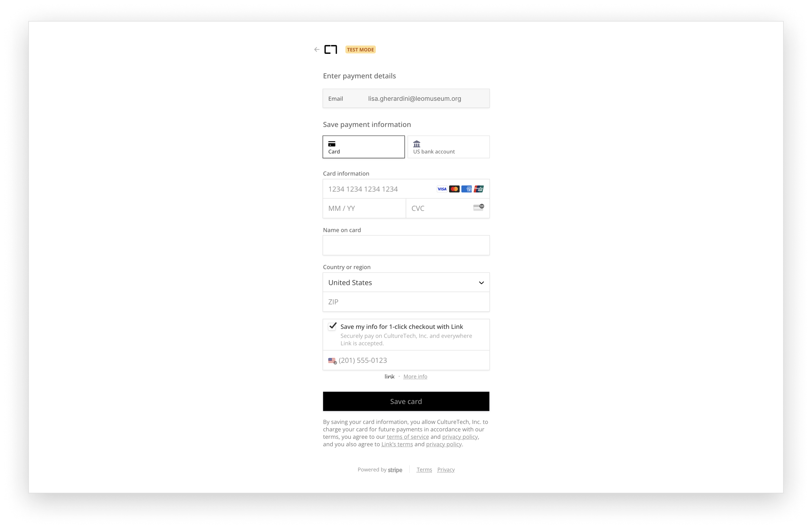This screenshot has width=812, height=529.
Task: Click the American Express brand icon
Action: (466, 189)
